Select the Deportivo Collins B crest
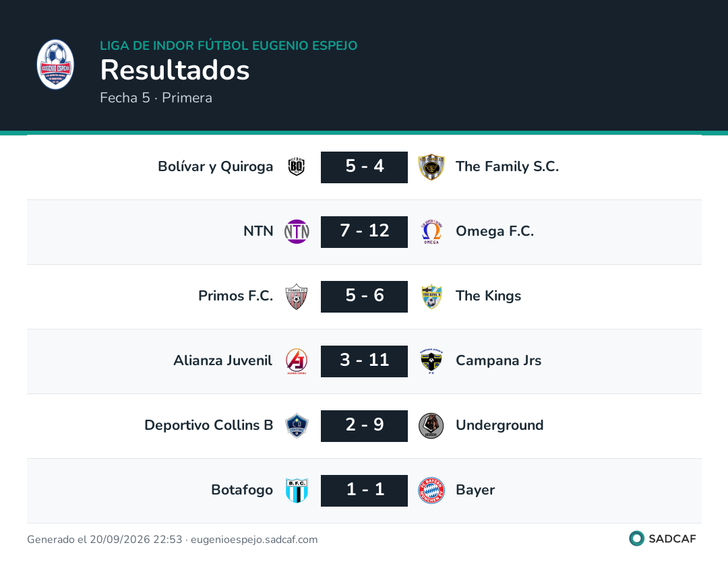 pyautogui.click(x=297, y=426)
